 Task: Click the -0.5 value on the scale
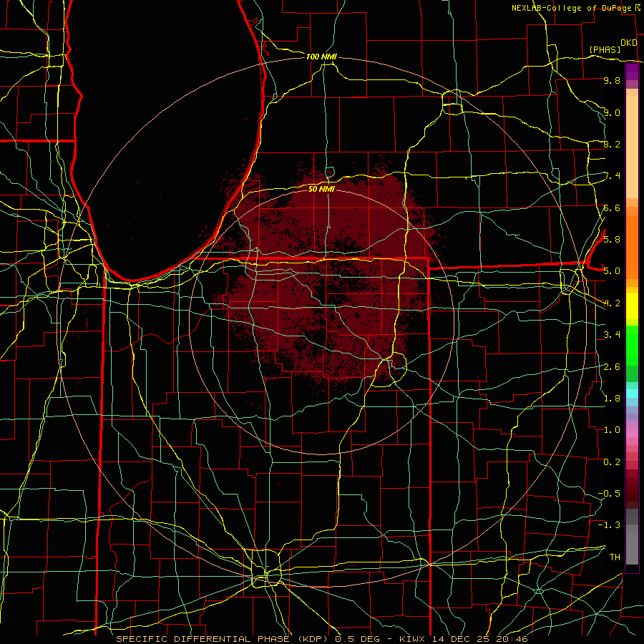pyautogui.click(x=609, y=493)
